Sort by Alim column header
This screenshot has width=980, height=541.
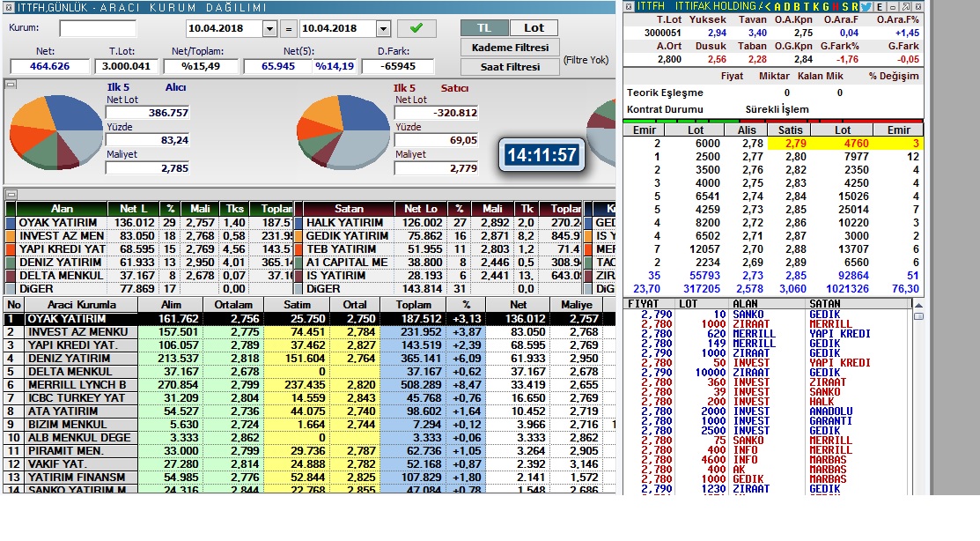171,305
